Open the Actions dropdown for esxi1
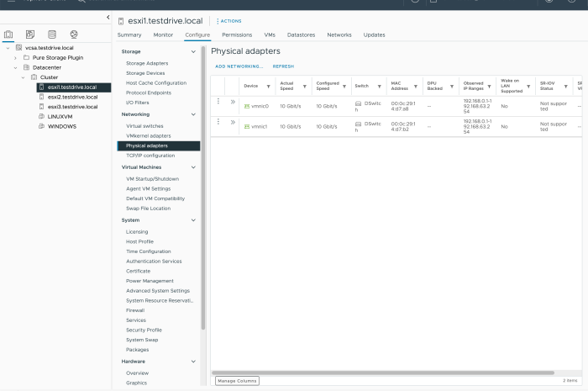 230,20
